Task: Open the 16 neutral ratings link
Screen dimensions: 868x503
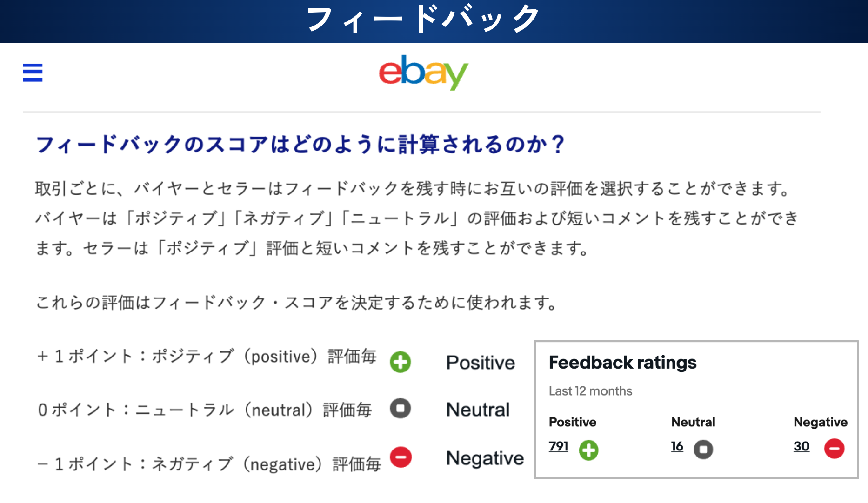Action: tap(677, 446)
